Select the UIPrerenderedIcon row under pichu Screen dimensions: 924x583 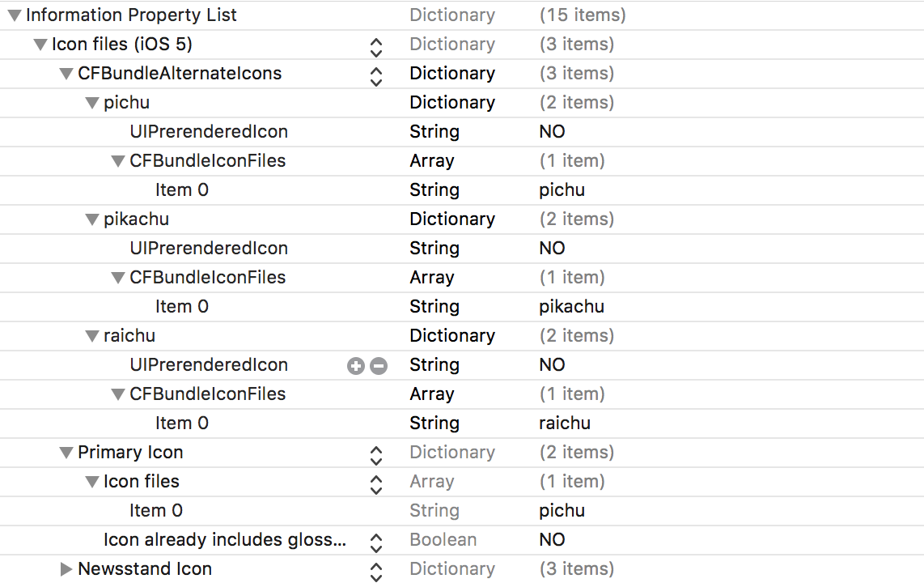click(x=209, y=131)
